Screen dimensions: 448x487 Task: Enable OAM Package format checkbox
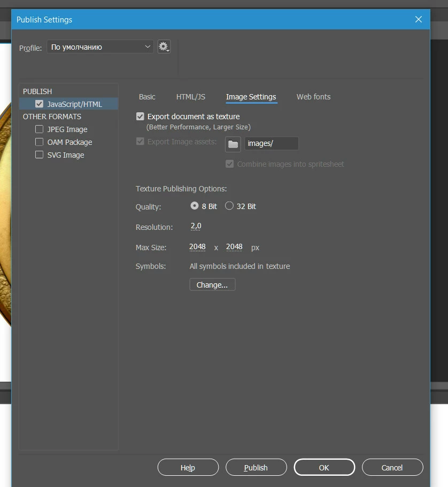(x=39, y=142)
